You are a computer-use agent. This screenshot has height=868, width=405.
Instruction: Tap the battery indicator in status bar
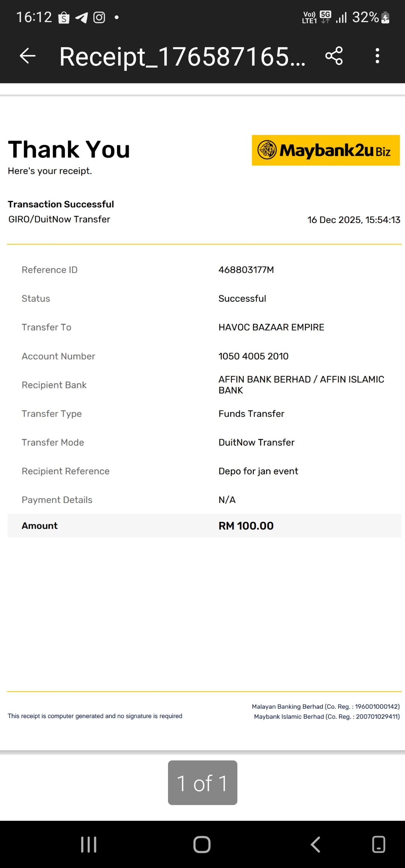coord(385,18)
